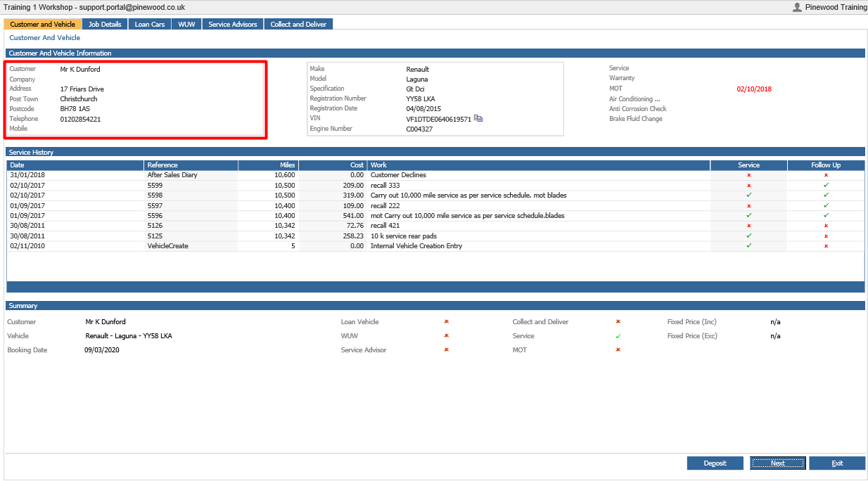Open the Collect and Deliver tab
The image size is (868, 481).
click(x=298, y=24)
